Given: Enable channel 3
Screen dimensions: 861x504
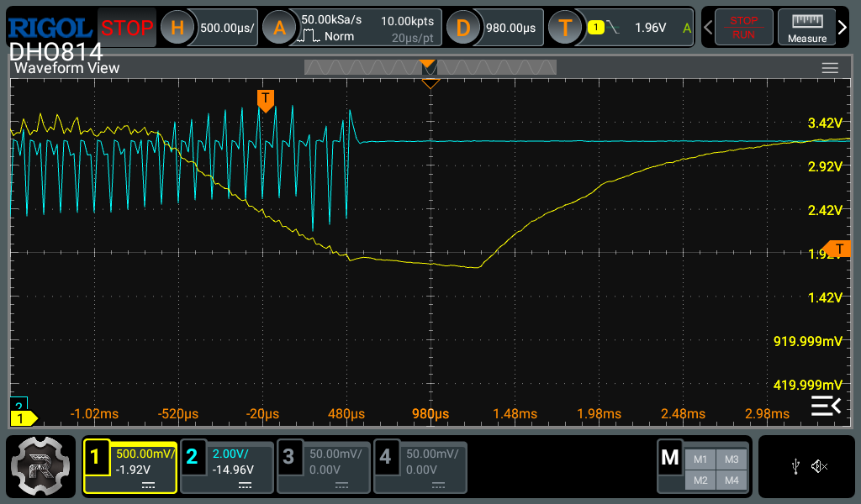Looking at the screenshot, I should [324, 466].
